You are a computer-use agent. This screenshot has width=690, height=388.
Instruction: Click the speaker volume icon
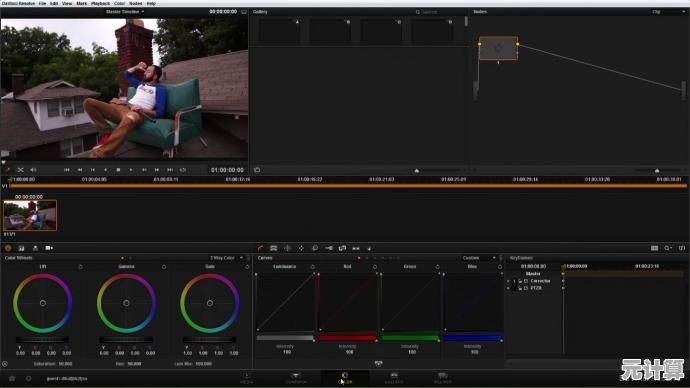[x=33, y=170]
